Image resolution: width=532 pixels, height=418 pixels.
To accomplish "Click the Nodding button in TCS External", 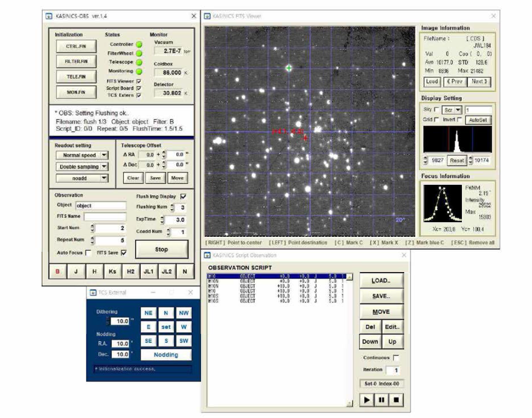I will [166, 355].
